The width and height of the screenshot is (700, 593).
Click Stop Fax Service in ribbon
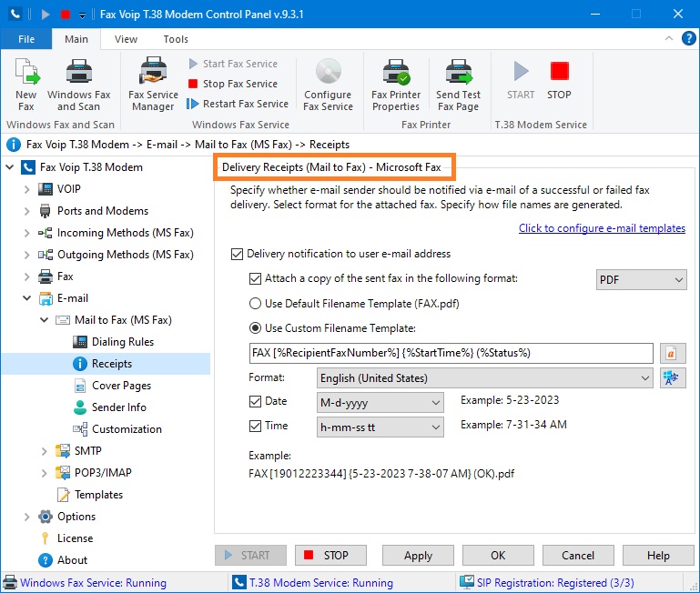coord(233,84)
